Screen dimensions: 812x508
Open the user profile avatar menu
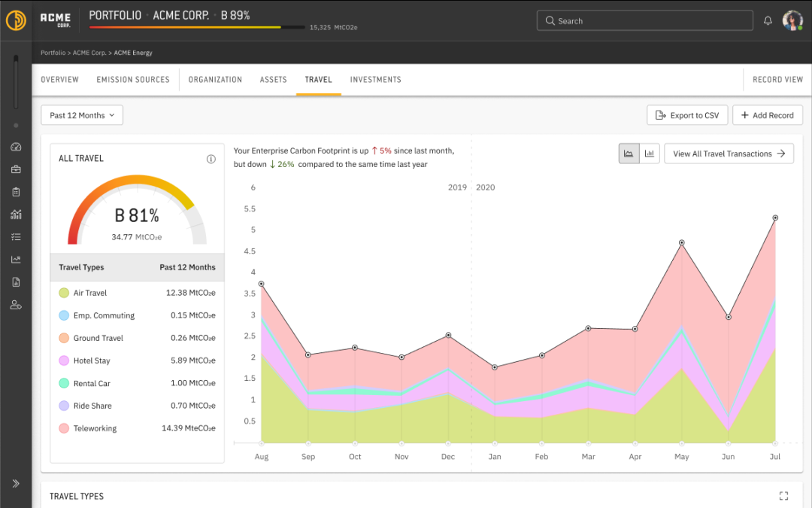coord(792,21)
